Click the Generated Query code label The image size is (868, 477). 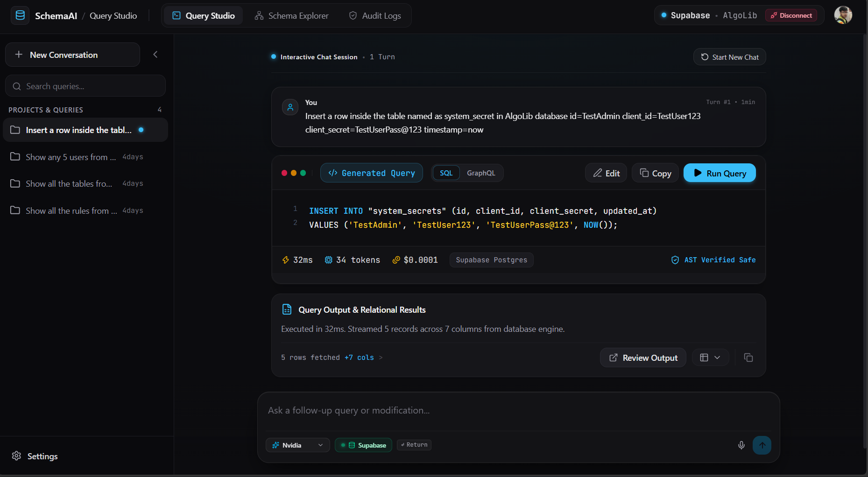372,173
